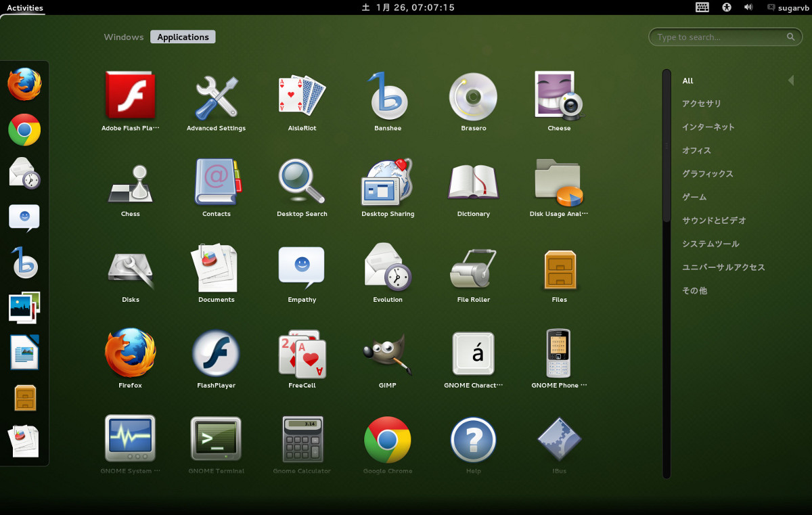
Task: Show All application categories
Action: point(687,81)
